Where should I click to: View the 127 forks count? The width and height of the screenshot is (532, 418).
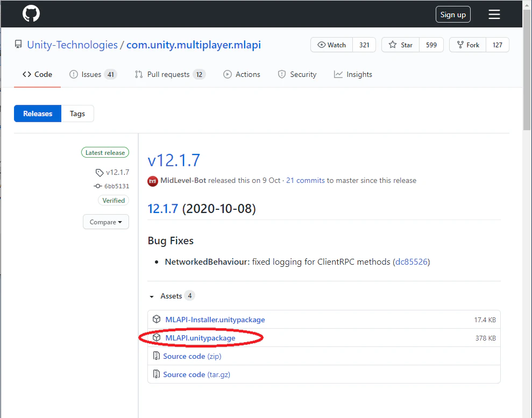click(498, 45)
